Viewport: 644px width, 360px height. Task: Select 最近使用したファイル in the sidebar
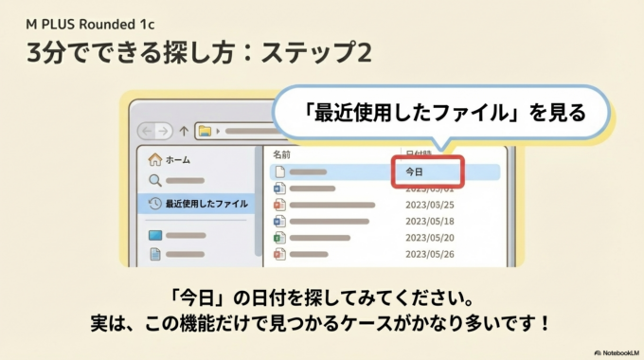pos(196,204)
